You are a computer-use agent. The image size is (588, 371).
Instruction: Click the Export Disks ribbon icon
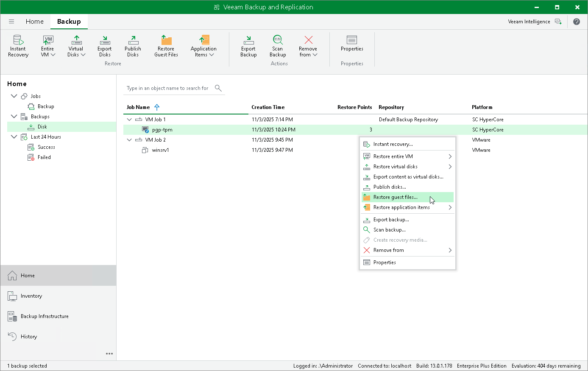click(x=105, y=40)
